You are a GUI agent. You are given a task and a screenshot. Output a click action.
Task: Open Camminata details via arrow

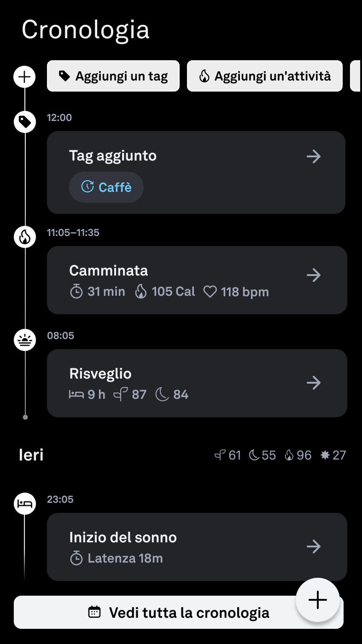(x=314, y=276)
